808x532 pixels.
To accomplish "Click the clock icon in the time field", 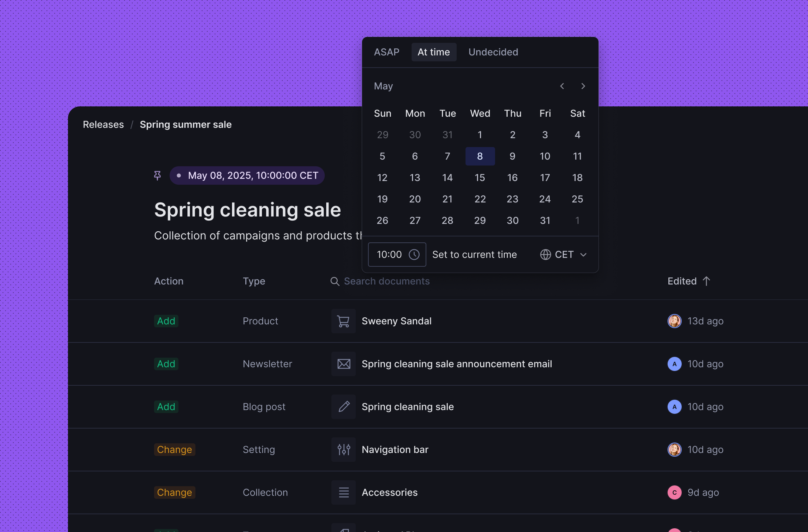I will (414, 255).
